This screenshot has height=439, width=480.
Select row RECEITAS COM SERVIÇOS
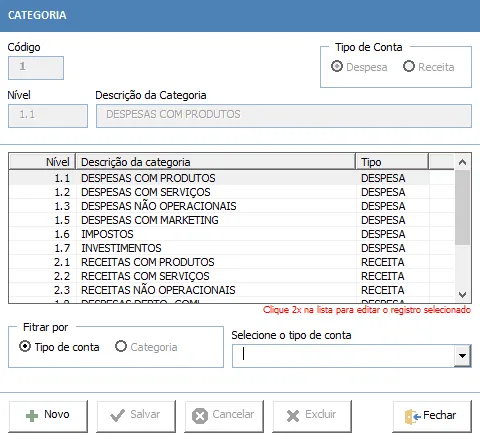pyautogui.click(x=232, y=276)
